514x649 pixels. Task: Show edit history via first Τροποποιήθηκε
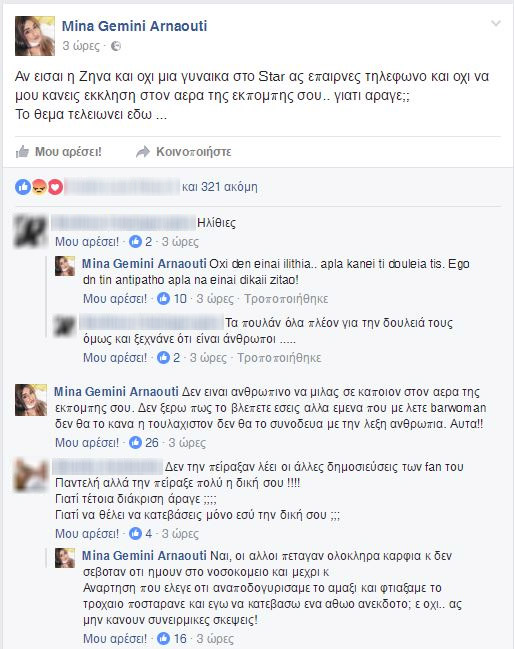tap(286, 298)
